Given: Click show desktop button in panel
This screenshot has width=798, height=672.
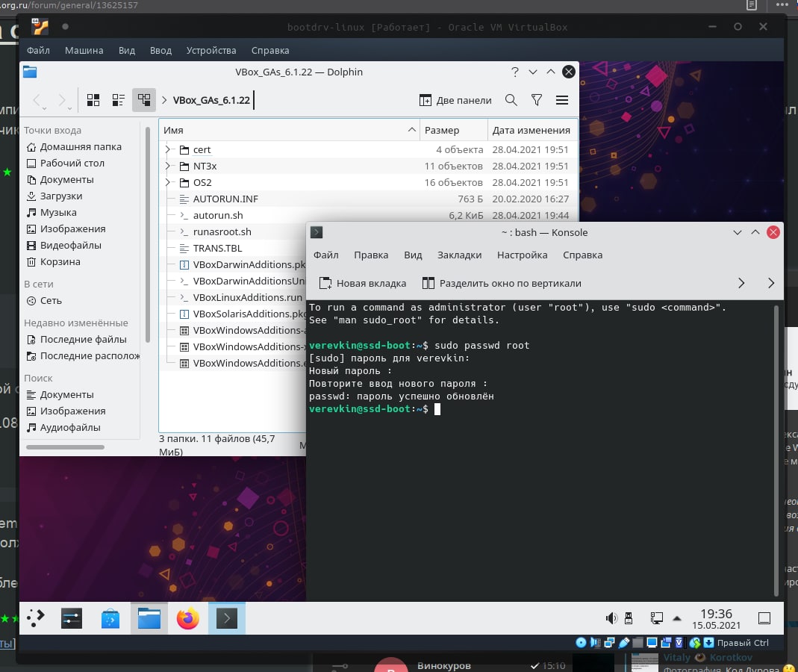Looking at the screenshot, I should click(x=764, y=618).
